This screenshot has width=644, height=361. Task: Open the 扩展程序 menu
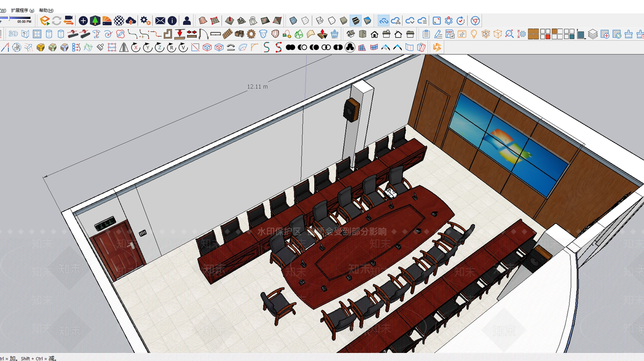point(23,10)
